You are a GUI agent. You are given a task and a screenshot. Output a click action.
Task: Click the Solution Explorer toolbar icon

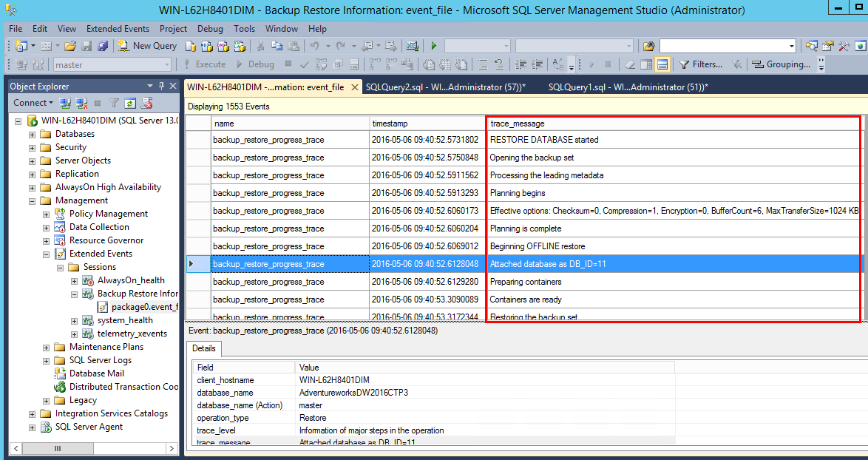click(812, 46)
